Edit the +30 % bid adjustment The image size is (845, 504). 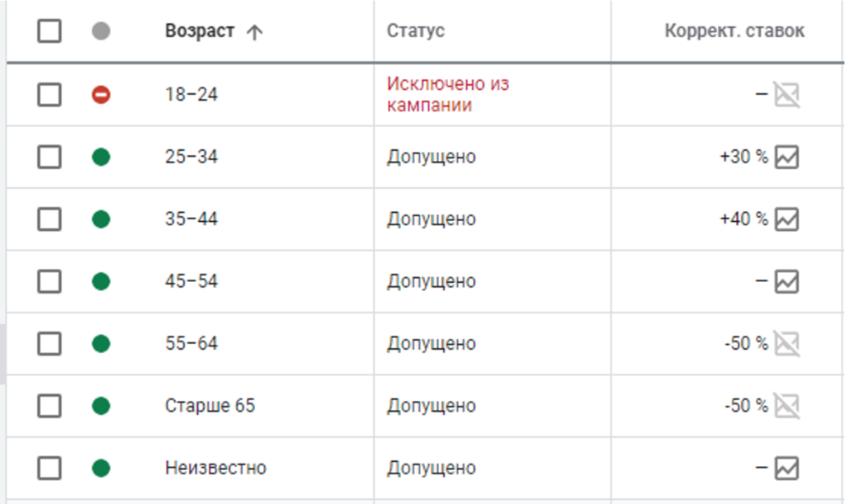[x=744, y=157]
